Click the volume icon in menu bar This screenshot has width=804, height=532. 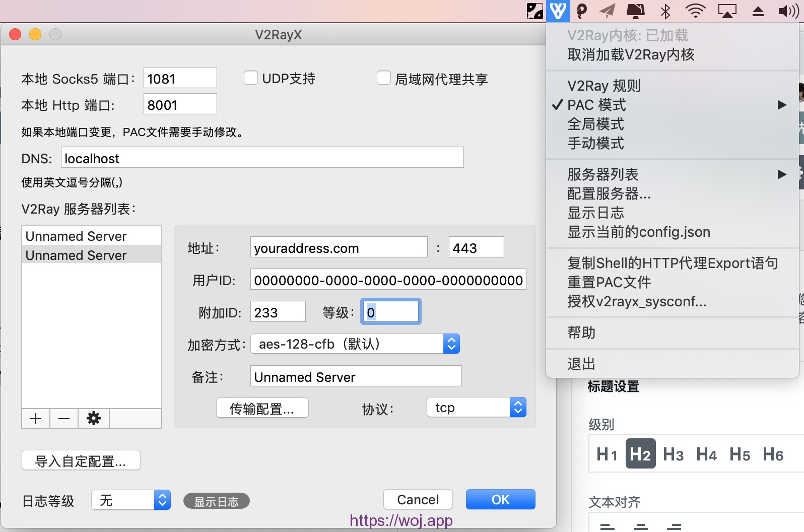click(788, 11)
